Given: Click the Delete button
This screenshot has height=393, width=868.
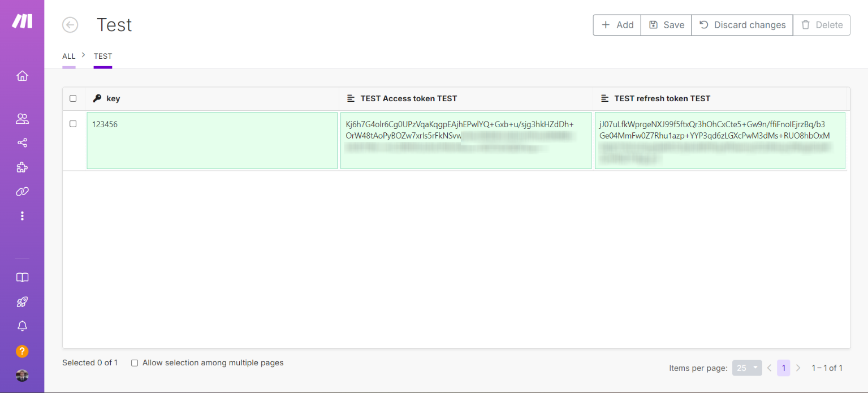Looking at the screenshot, I should (822, 25).
